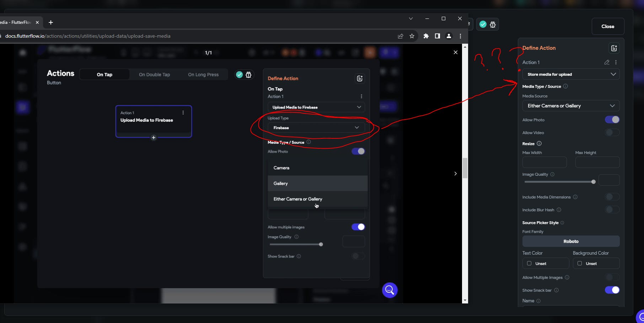Show info for Resize
Viewport: 644px width, 323px height.
pyautogui.click(x=539, y=144)
